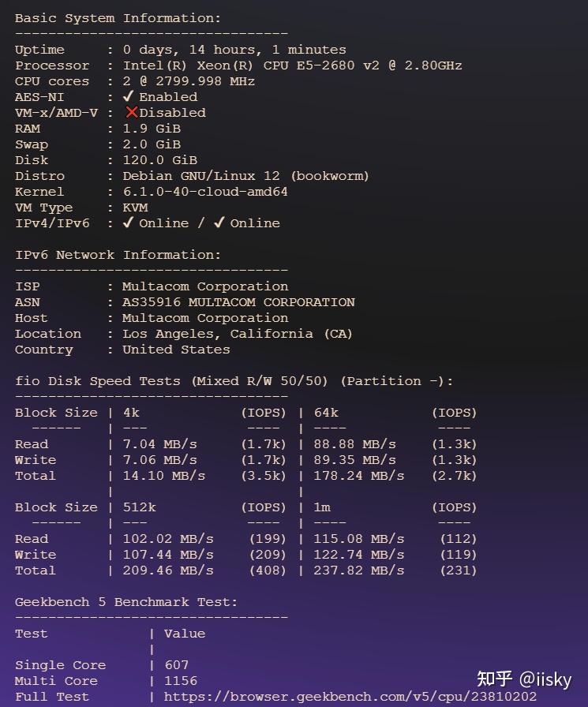The width and height of the screenshot is (588, 707).
Task: Click the IPv6 Online checkmark
Action: tap(219, 223)
